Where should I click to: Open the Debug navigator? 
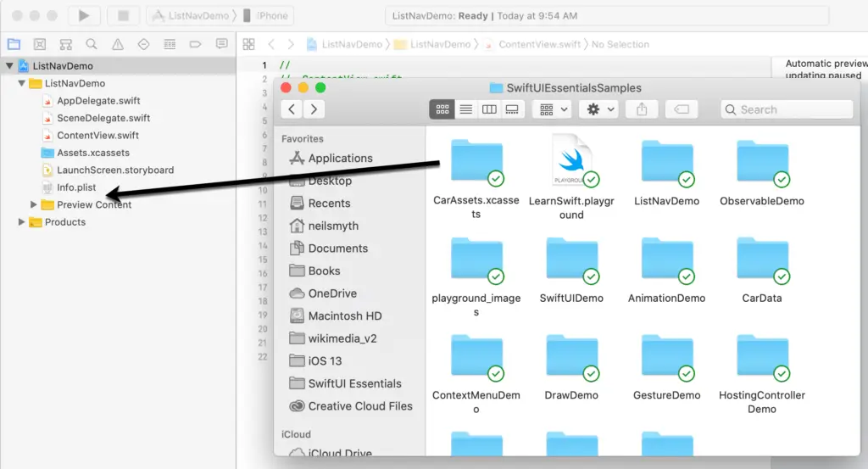point(170,44)
